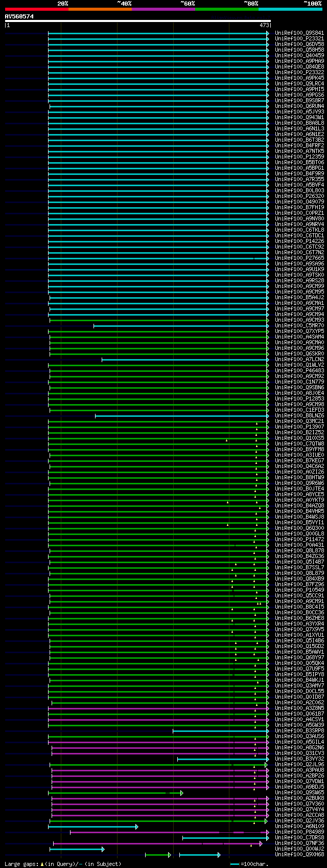Click hit label UniRef100_A9PHA9

point(299,61)
